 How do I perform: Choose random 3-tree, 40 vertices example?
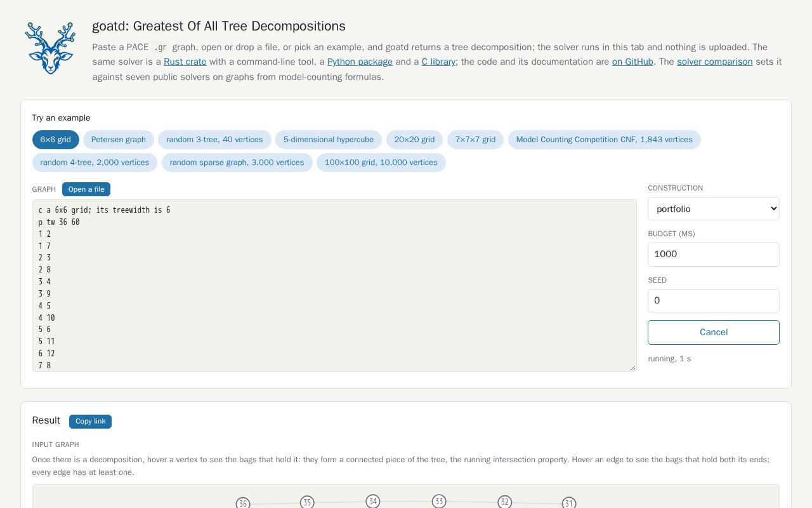point(214,140)
